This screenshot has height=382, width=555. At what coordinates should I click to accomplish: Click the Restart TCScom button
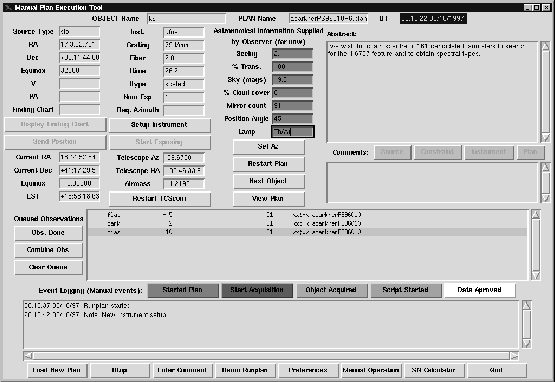click(160, 199)
